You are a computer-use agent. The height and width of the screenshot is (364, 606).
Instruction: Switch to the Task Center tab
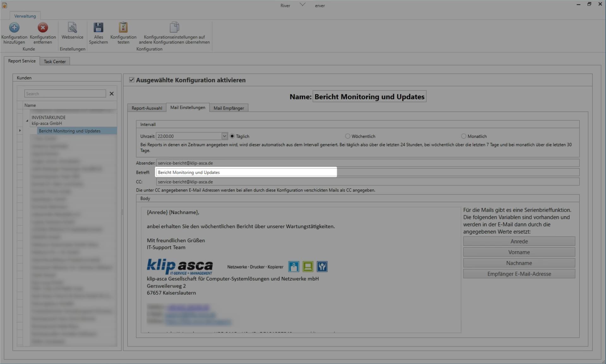55,62
